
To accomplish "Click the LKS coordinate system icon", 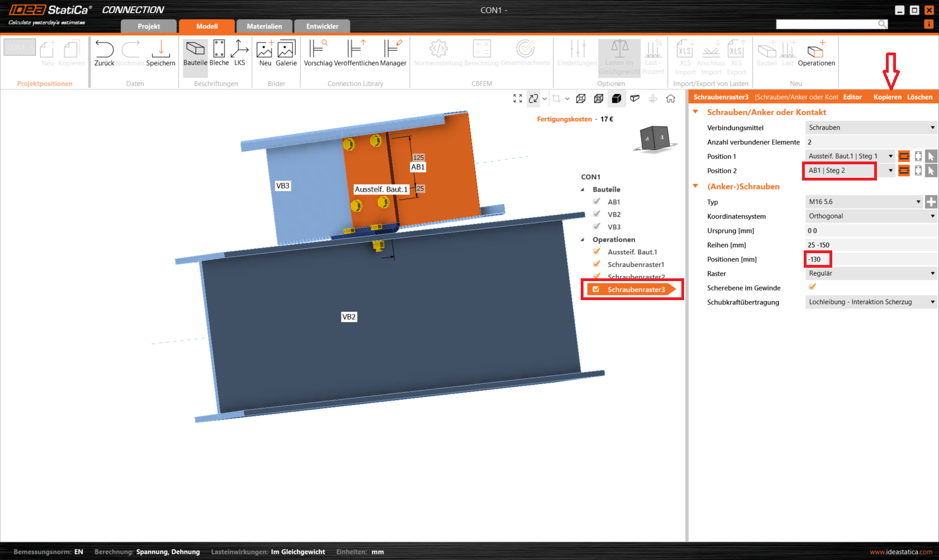I will 239,50.
